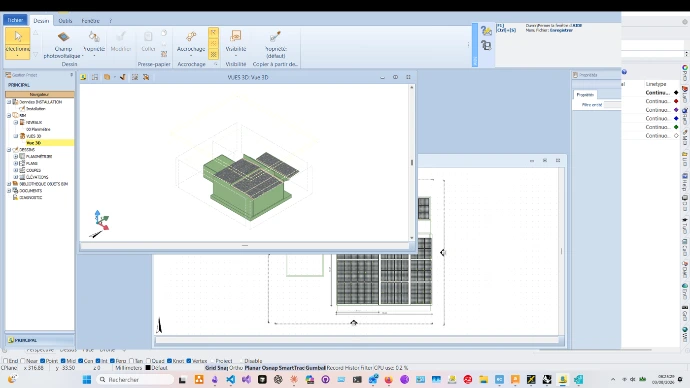
Task: Enable Quad osnap checkbox
Action: click(148, 361)
